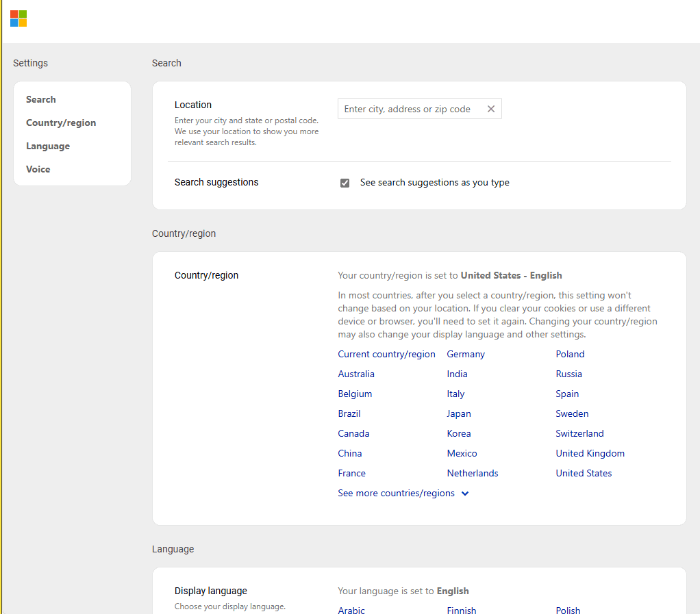Toggle search suggestions checkbox
Screen dimensions: 700x614
tap(345, 183)
